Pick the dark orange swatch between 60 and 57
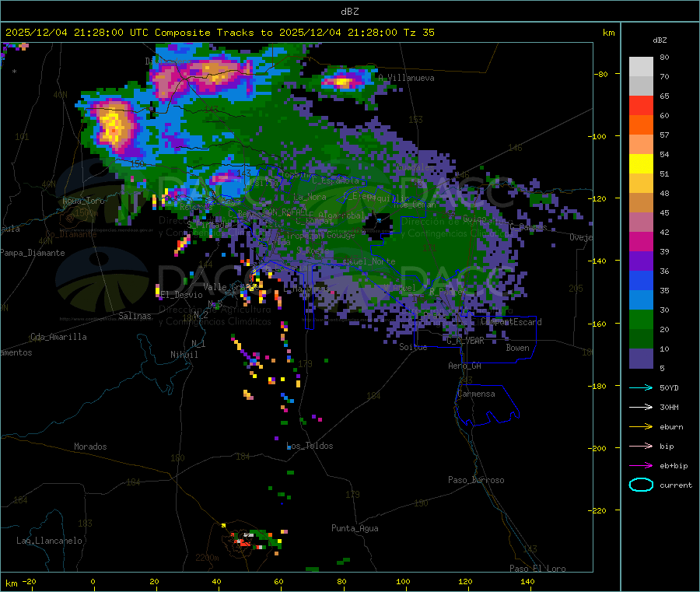Screen dimensions: 700x592 (x=641, y=125)
